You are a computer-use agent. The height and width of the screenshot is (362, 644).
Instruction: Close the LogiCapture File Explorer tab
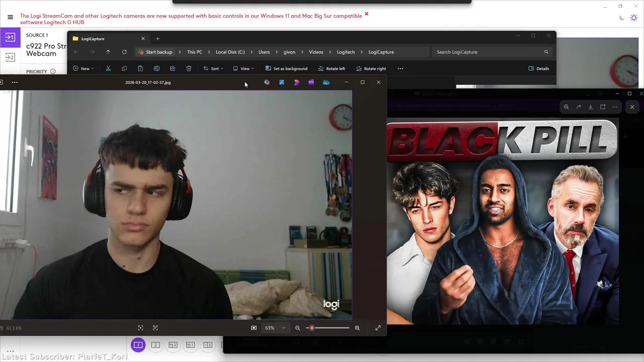tap(143, 39)
